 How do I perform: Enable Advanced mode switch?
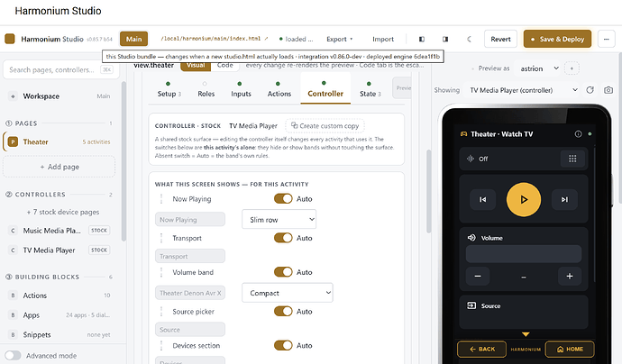14,355
